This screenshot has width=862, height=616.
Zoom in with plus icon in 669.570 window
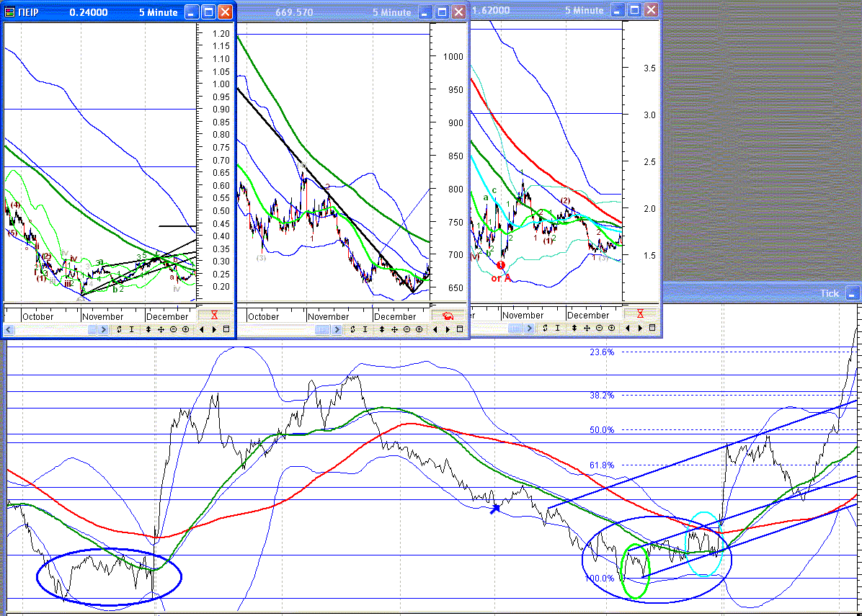pyautogui.click(x=419, y=330)
